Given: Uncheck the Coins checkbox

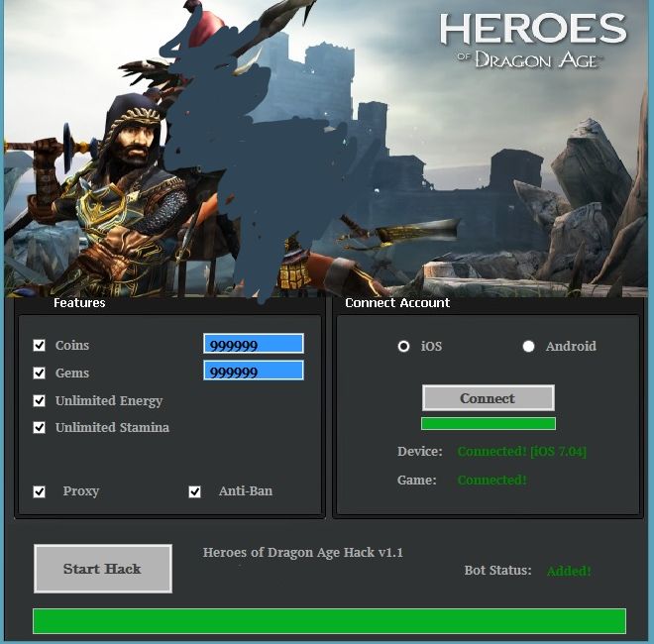Looking at the screenshot, I should [40, 346].
